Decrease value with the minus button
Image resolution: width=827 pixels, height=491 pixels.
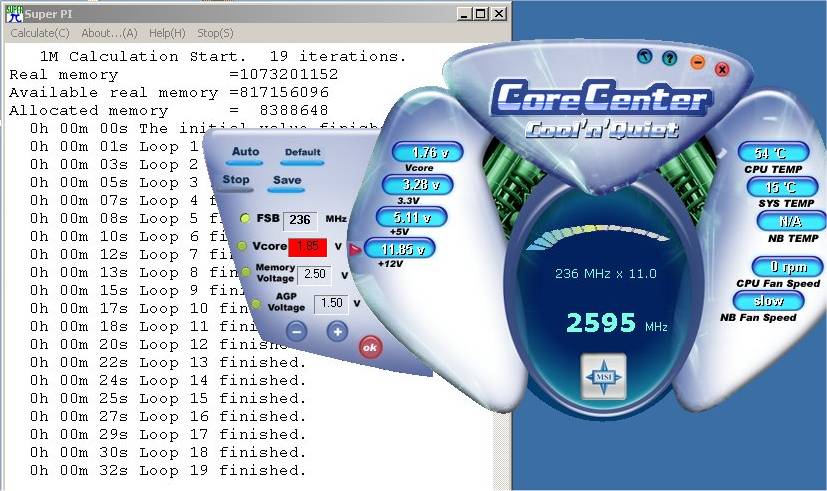click(x=297, y=332)
